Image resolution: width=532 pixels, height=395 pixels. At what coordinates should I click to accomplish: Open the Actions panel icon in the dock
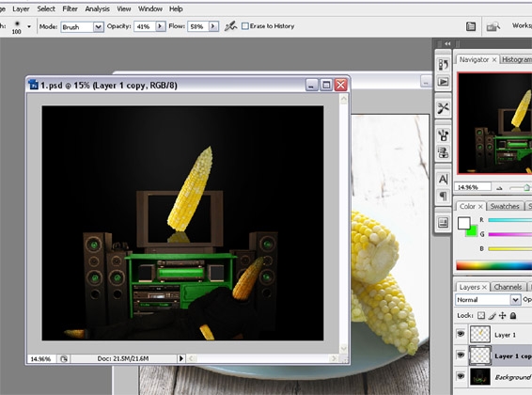pyautogui.click(x=443, y=82)
